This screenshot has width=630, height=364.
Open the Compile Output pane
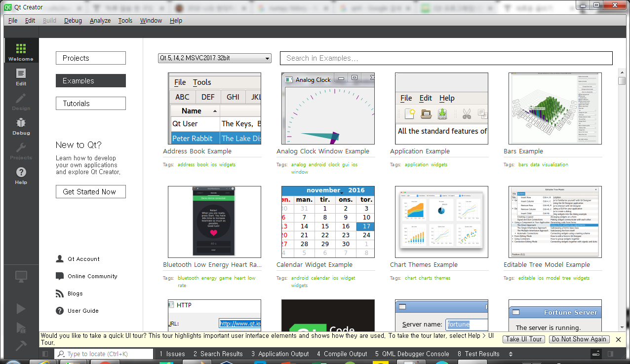[342, 354]
